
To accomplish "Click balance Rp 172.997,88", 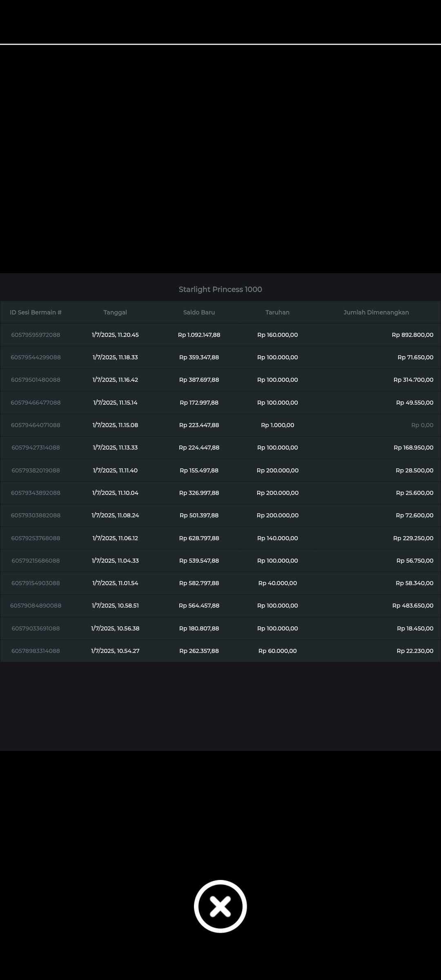I will (x=199, y=403).
